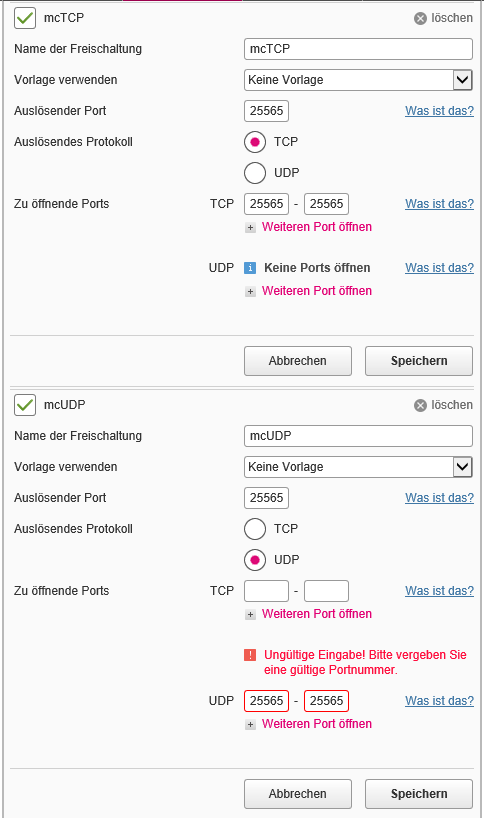Screen dimensions: 484x818
Task: Click the löschen icon for mcTCP rule
Action: click(x=420, y=19)
